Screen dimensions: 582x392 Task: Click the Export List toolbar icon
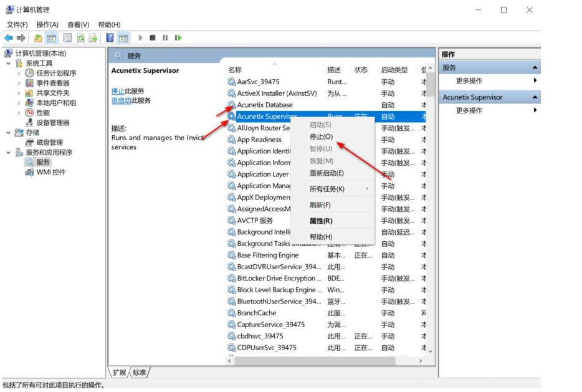pos(93,38)
